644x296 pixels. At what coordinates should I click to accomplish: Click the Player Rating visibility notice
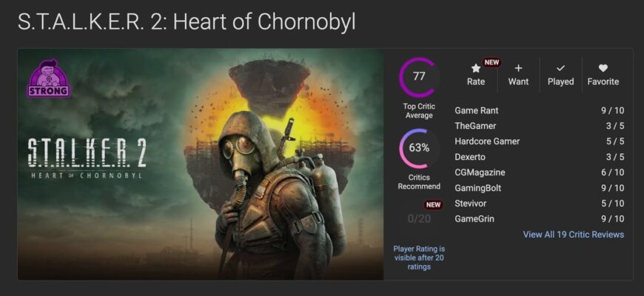coord(419,258)
